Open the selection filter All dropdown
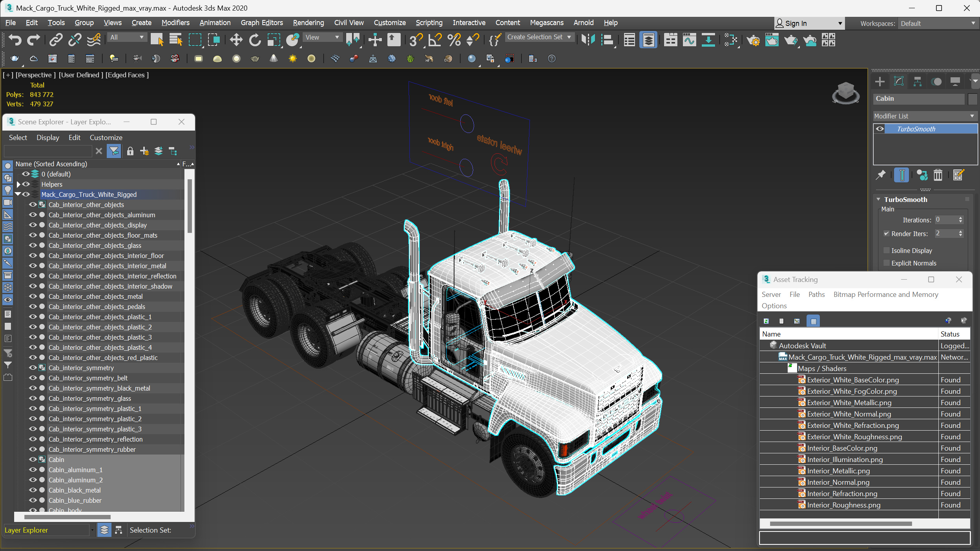The image size is (980, 551). (127, 37)
